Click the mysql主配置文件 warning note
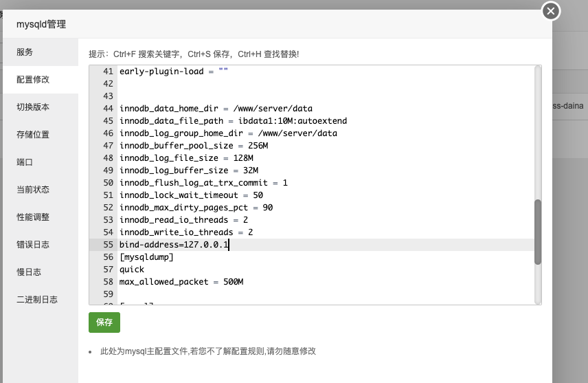This screenshot has height=383, width=588. pos(208,351)
